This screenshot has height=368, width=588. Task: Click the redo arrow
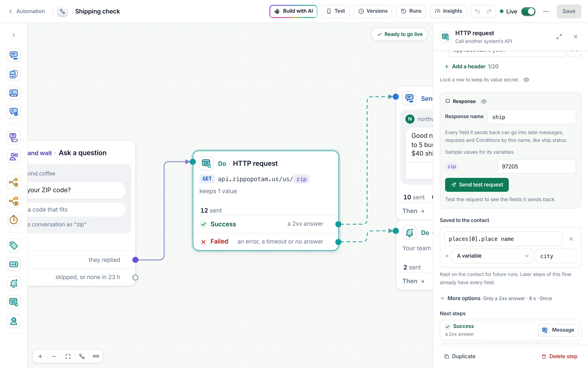[x=489, y=11]
